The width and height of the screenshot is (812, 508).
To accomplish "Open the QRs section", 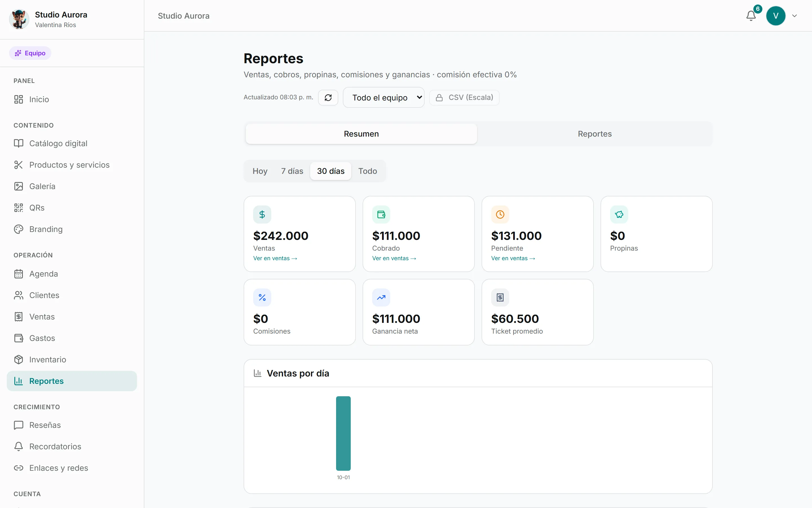I will pos(72,208).
